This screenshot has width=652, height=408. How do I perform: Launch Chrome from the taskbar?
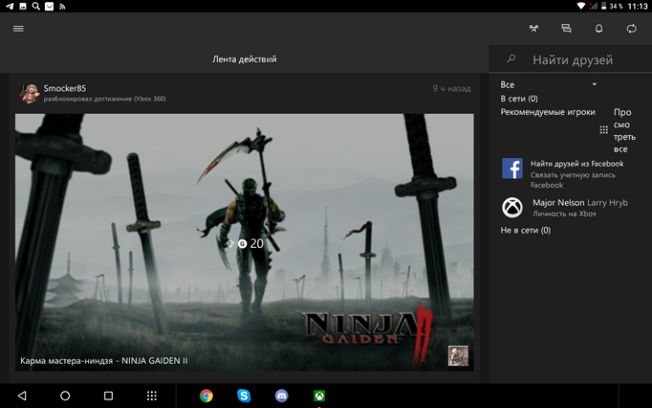coord(206,396)
